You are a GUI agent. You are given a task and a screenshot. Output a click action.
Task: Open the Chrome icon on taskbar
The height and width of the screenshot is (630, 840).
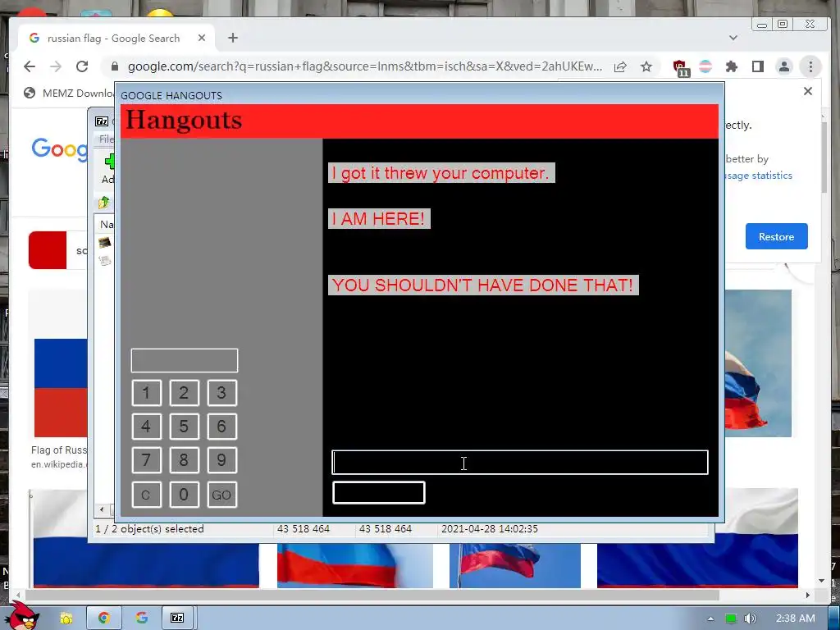point(104,619)
